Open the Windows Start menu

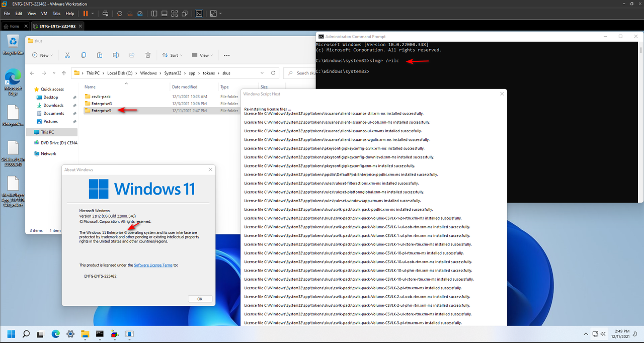click(12, 333)
